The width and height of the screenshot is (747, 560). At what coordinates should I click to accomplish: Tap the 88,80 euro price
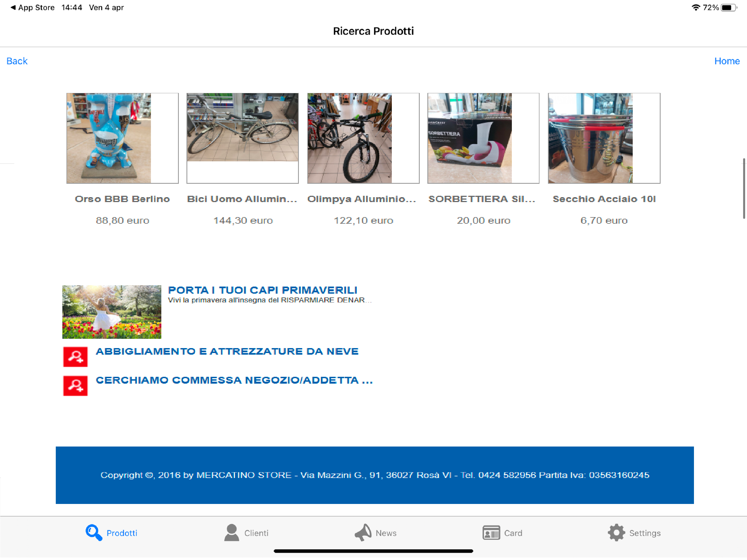click(x=122, y=221)
